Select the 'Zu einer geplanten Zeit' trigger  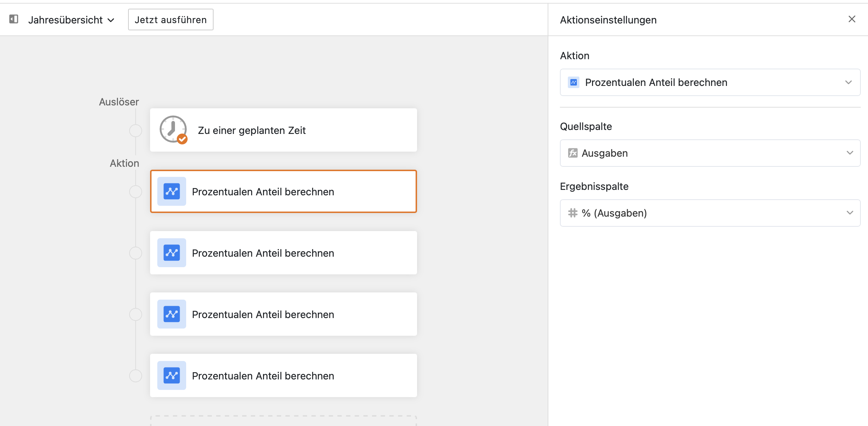[x=283, y=130]
